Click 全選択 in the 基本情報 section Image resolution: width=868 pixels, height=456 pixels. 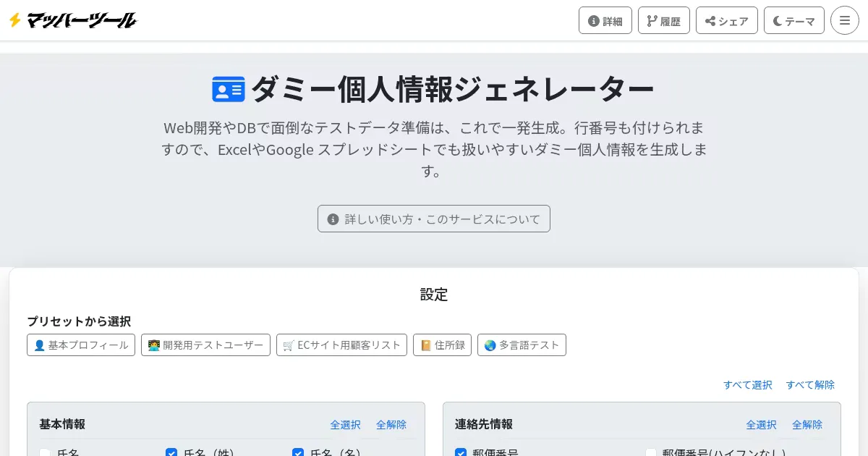point(345,425)
